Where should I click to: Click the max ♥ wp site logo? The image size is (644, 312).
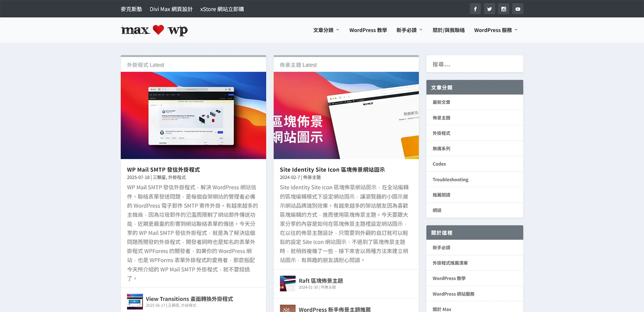[x=154, y=30]
